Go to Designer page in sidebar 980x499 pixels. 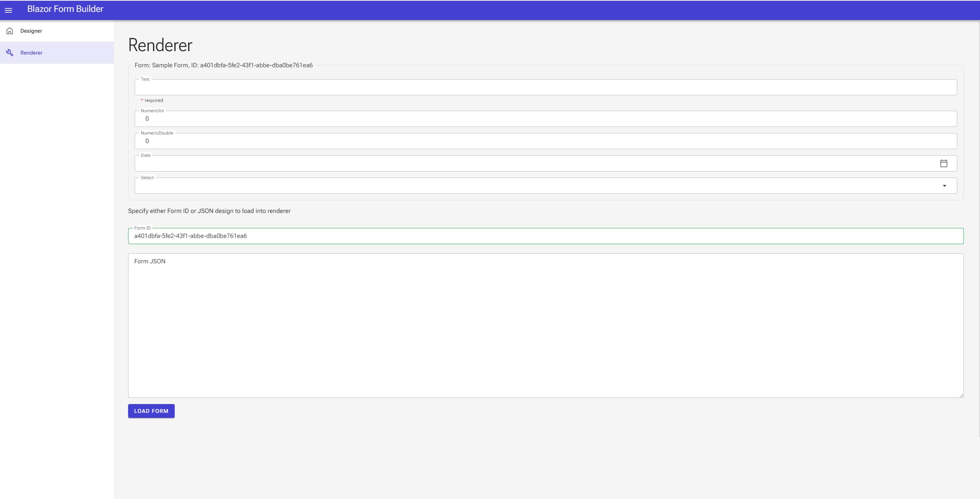coord(31,31)
